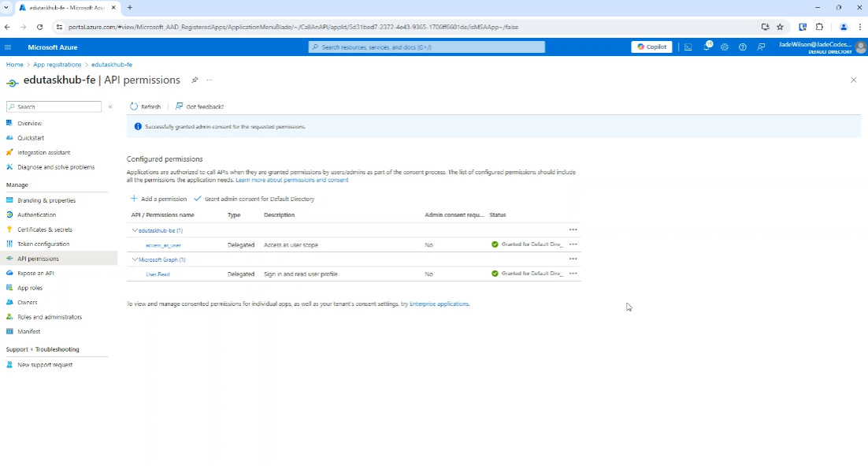Open the notifications bell
The image size is (868, 466).
point(707,47)
